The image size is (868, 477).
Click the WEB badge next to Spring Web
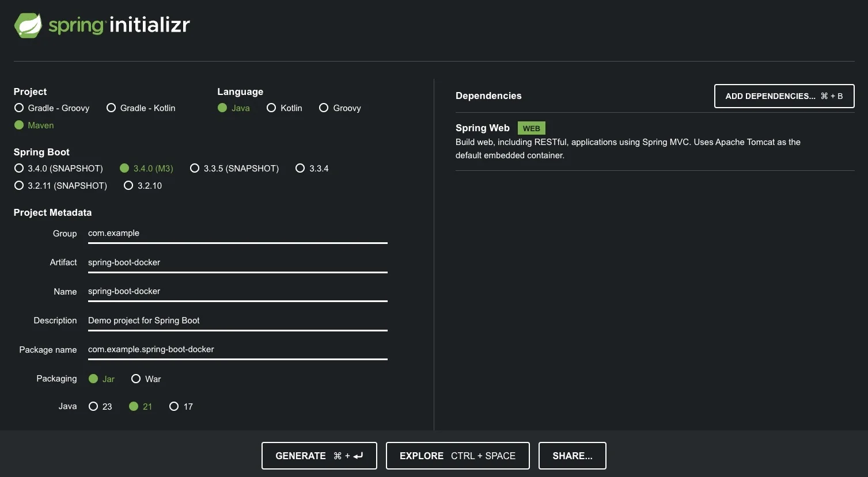tap(530, 128)
